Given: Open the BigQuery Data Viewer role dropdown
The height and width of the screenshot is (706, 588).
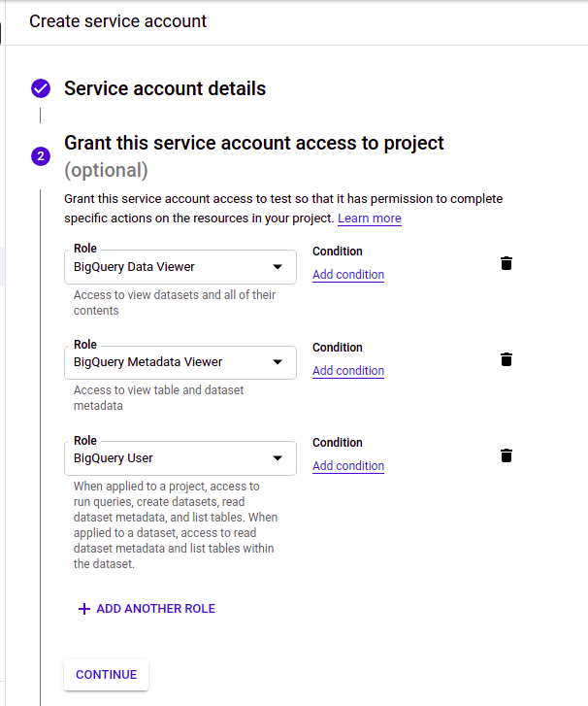Looking at the screenshot, I should pos(180,267).
